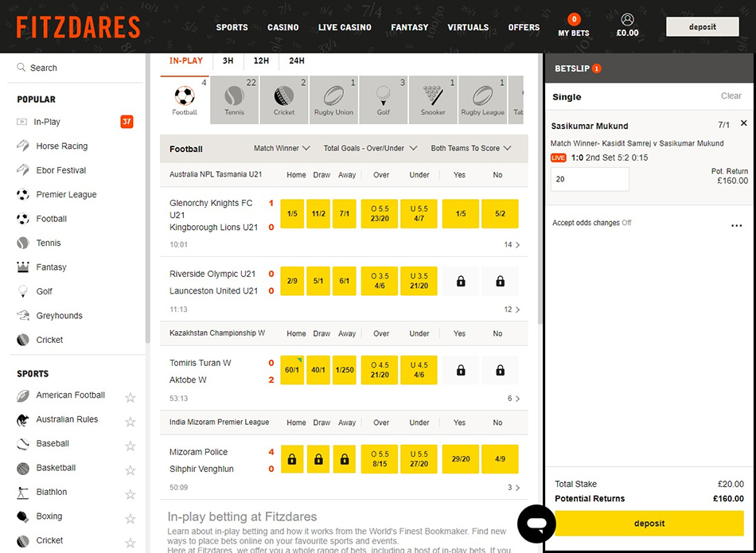Favourite Baseball with the star
Viewport: 756px width, 553px height.
(x=131, y=446)
